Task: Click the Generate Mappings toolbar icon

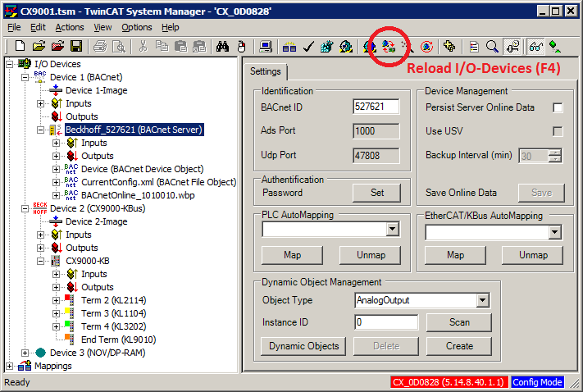Action: click(289, 47)
